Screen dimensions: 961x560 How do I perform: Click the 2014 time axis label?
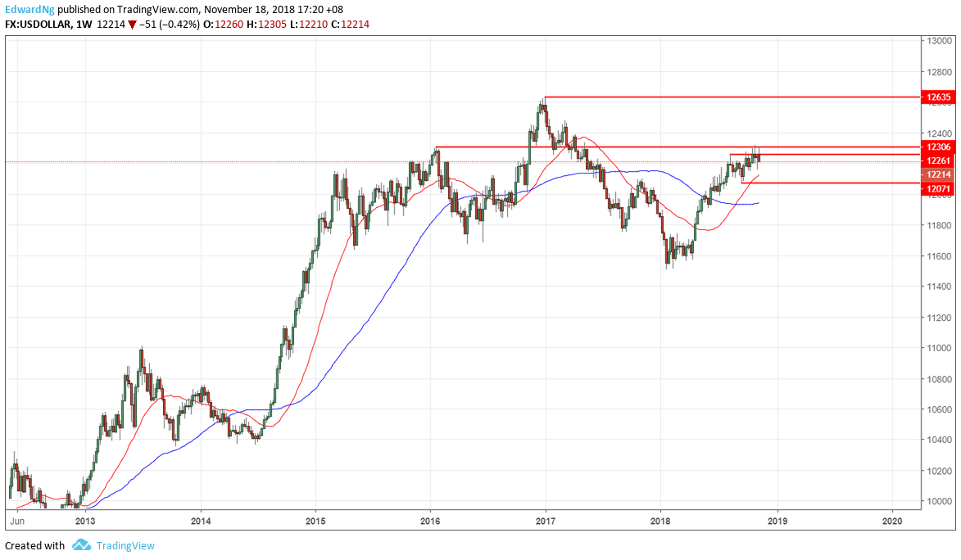201,521
